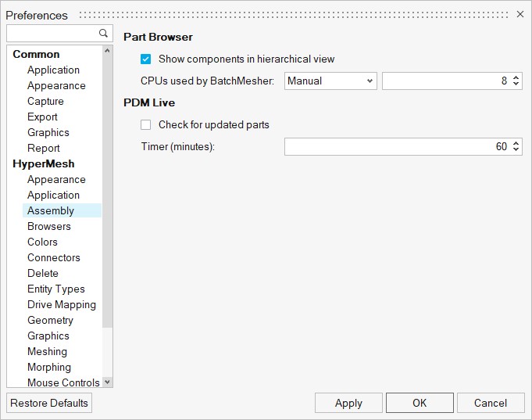Select the Meshing category
532x420 pixels.
47,351
